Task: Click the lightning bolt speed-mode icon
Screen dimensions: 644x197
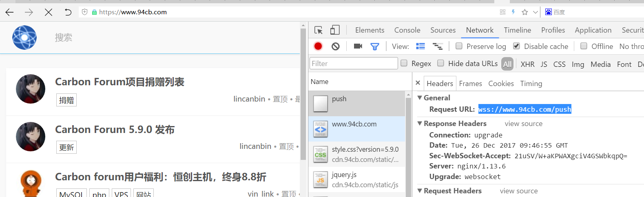Action: point(513,12)
